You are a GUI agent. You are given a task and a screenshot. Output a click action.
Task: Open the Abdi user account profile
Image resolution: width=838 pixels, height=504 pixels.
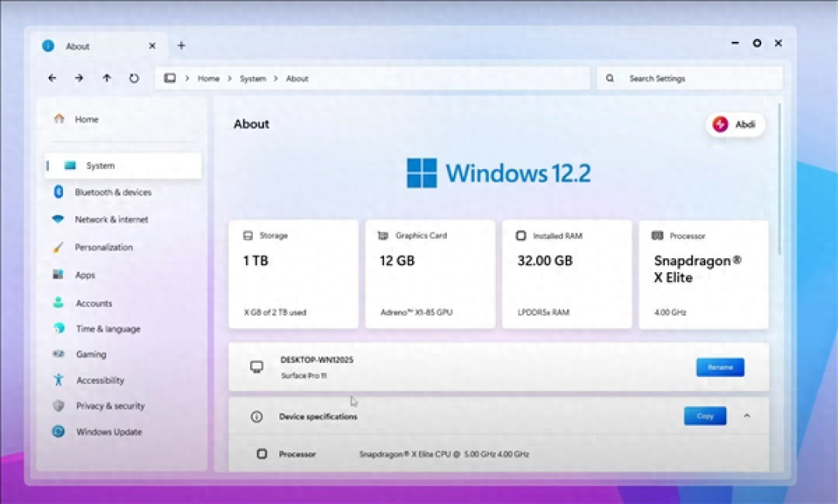[736, 125]
